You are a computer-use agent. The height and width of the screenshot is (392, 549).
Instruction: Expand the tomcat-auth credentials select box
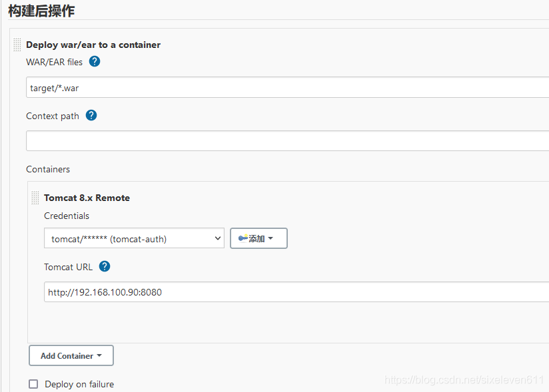pyautogui.click(x=134, y=238)
